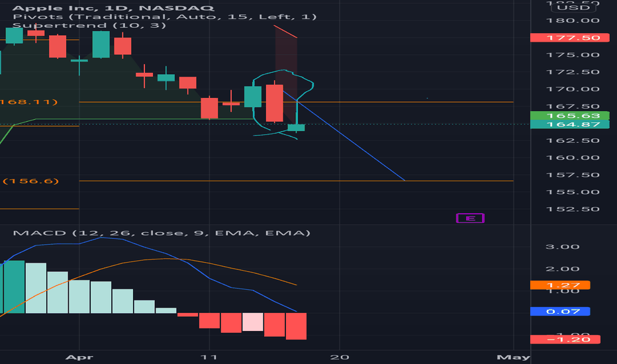The height and width of the screenshot is (364, 617).
Task: Click the '11' date axis label
Action: coord(209,357)
